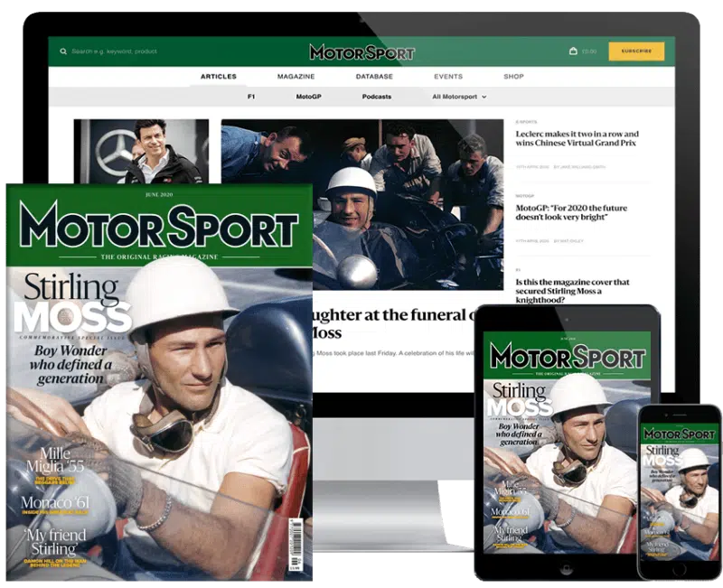Open magazine cover that secured Moss knighthood article
Screen dimensions: 723x588
tap(572, 291)
